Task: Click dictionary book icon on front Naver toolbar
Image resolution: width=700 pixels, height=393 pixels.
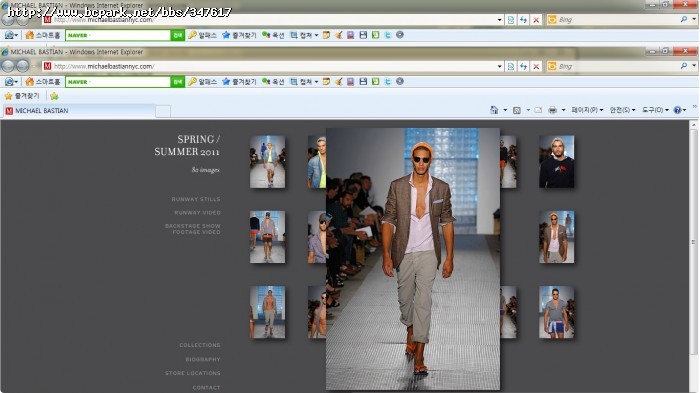Action: 351,82
